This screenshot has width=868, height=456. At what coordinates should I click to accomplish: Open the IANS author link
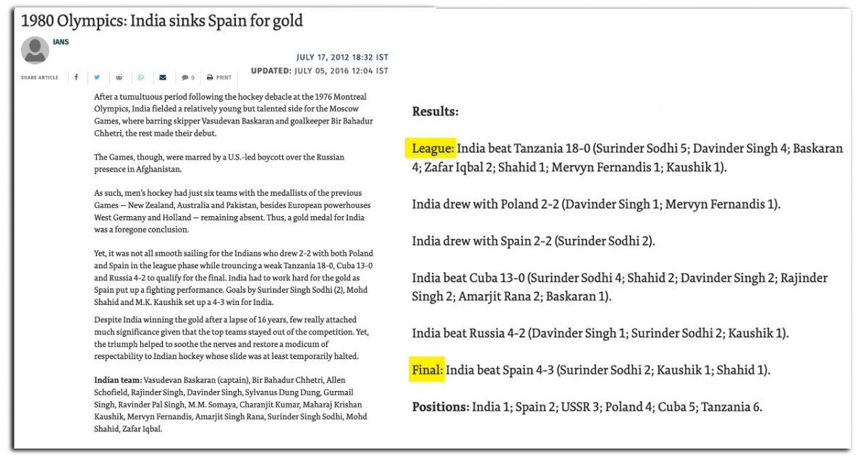click(61, 42)
